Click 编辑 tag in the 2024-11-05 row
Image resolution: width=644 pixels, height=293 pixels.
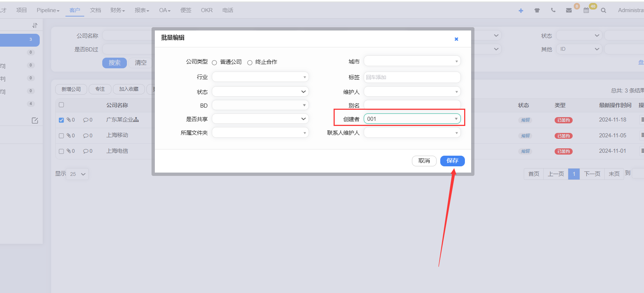pyautogui.click(x=525, y=136)
